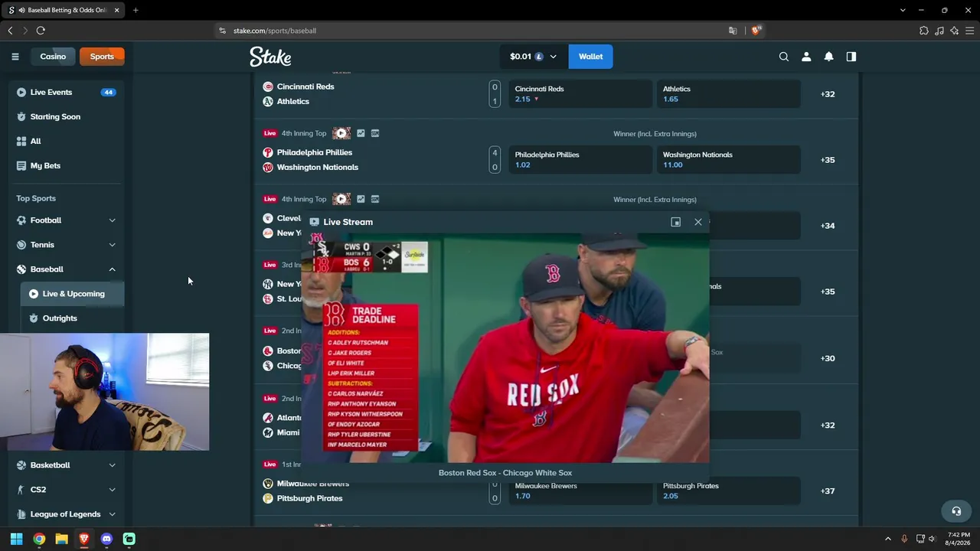Select Live & Upcoming under Baseball
Viewport: 980px width, 551px height.
point(72,294)
